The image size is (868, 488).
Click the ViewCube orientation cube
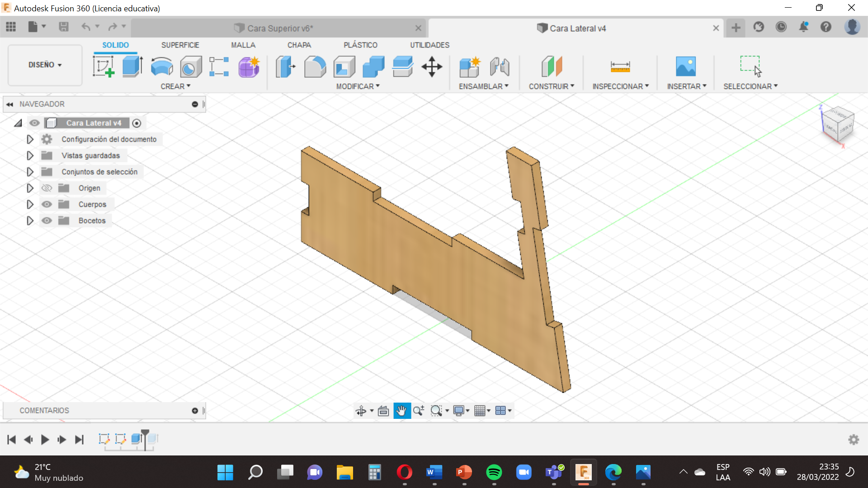point(838,125)
